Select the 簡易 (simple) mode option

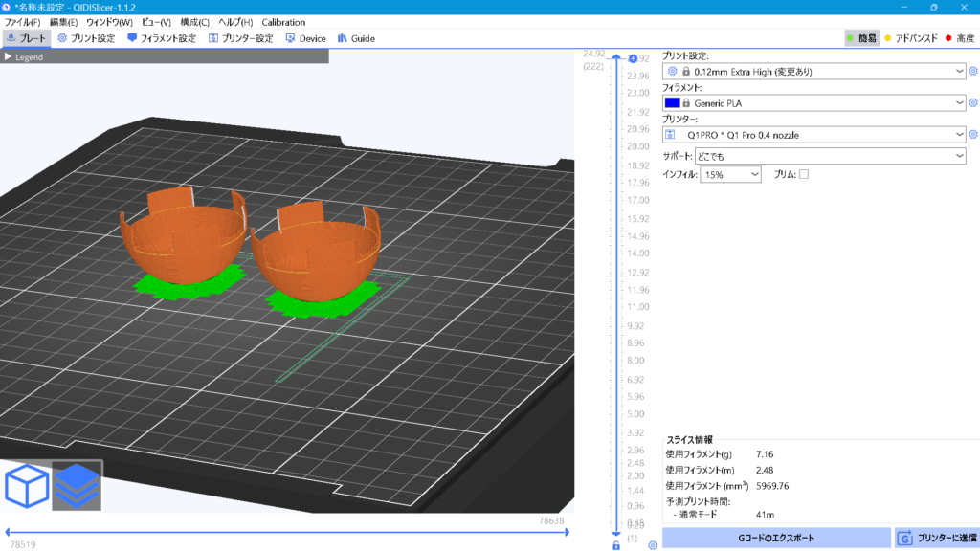click(x=861, y=38)
